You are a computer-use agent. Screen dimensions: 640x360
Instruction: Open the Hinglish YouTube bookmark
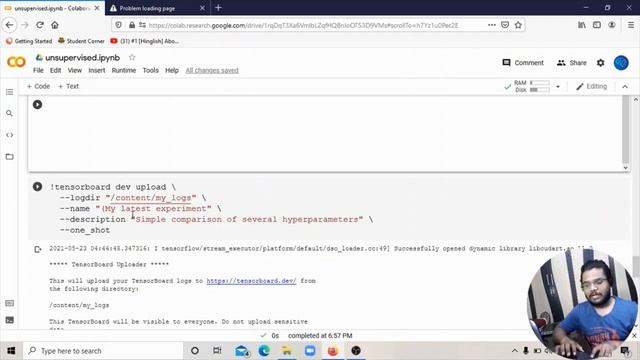(x=144, y=41)
